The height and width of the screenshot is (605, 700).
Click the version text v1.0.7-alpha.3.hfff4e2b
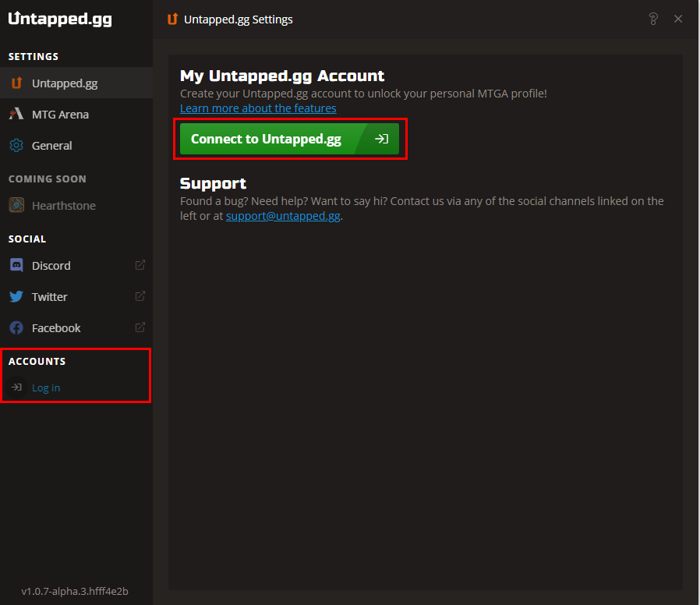[x=75, y=591]
